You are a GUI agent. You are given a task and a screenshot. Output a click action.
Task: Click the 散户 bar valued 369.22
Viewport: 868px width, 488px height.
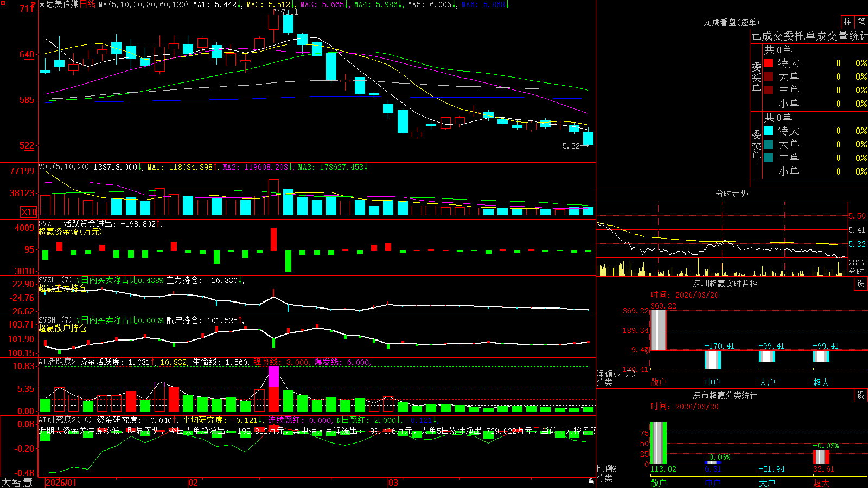pyautogui.click(x=659, y=330)
